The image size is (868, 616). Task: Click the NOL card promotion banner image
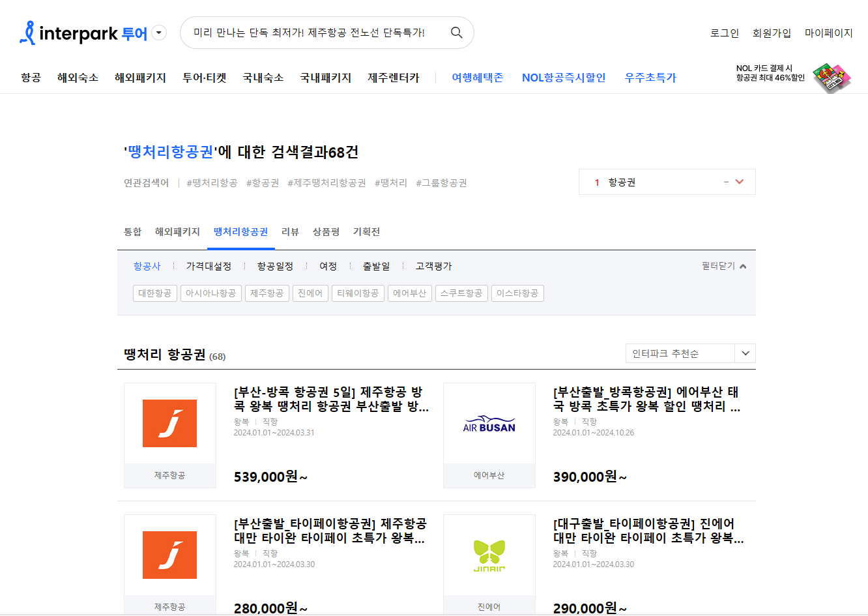point(793,78)
